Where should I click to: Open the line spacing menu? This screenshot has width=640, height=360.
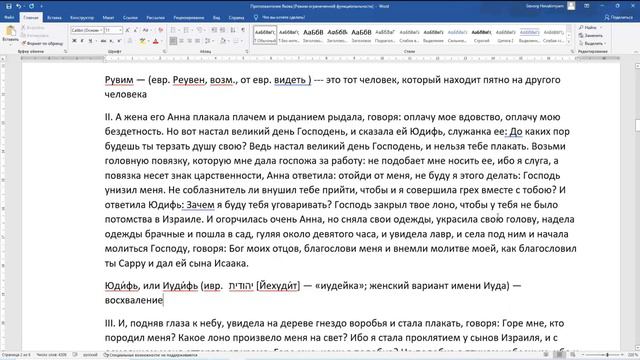pos(209,41)
